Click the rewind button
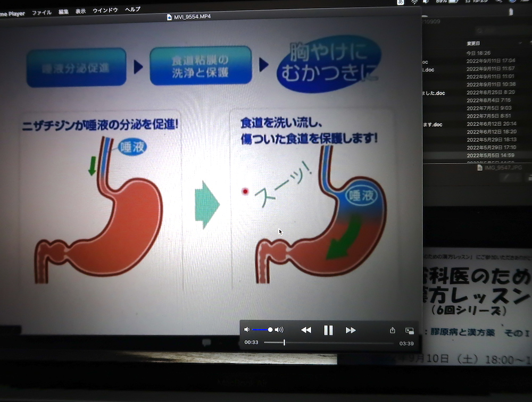 pyautogui.click(x=306, y=330)
